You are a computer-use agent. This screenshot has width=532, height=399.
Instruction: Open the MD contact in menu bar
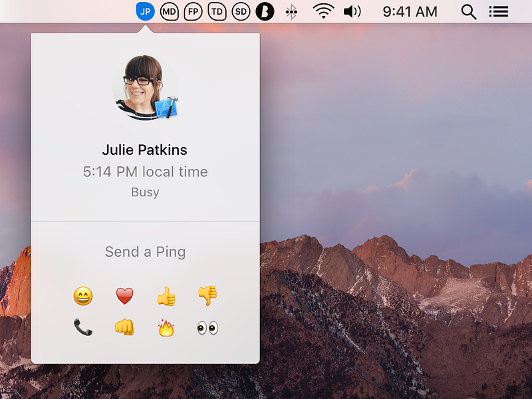169,12
